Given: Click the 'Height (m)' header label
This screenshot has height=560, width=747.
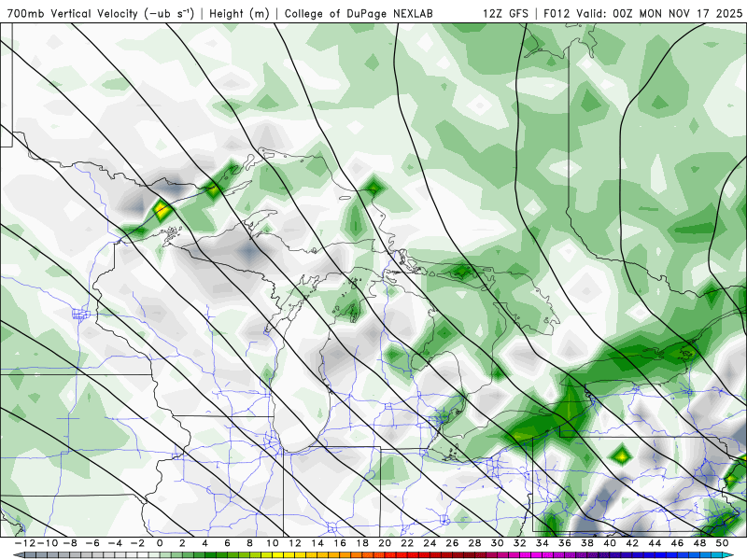Looking at the screenshot, I should tap(239, 13).
